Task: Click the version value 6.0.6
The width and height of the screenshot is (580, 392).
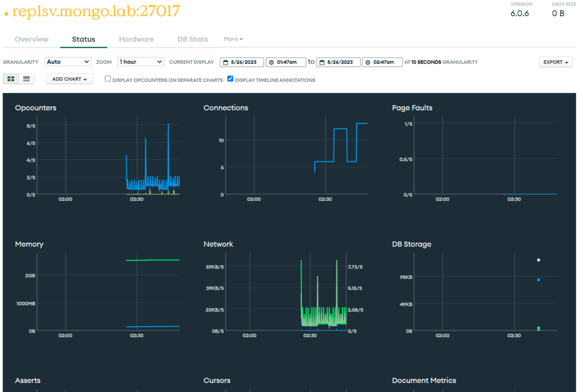Action: click(x=520, y=14)
